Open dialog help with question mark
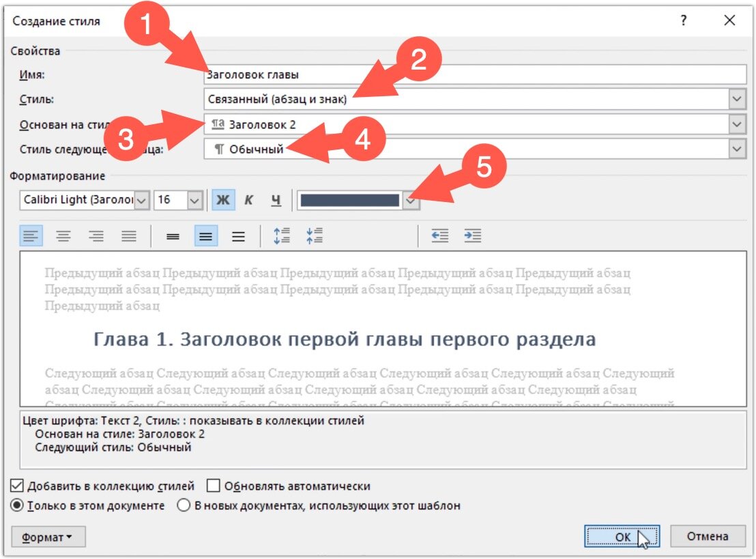Image resolution: width=756 pixels, height=559 pixels. pos(683,20)
